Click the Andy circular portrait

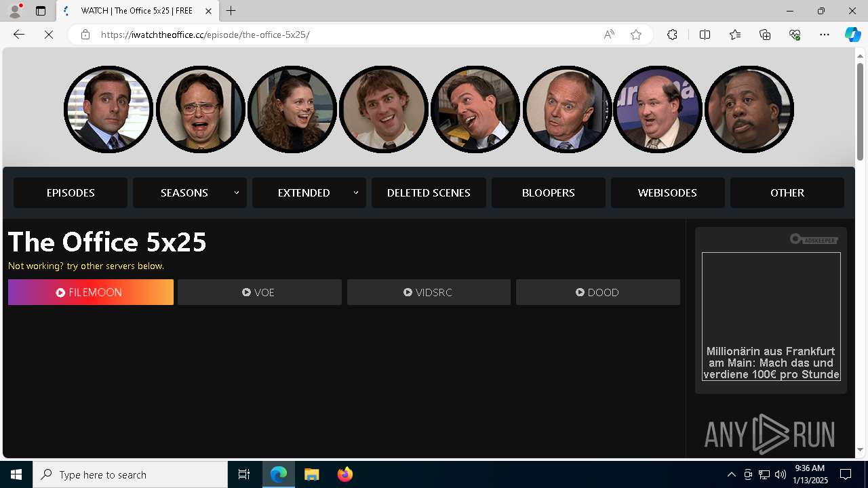coord(475,109)
